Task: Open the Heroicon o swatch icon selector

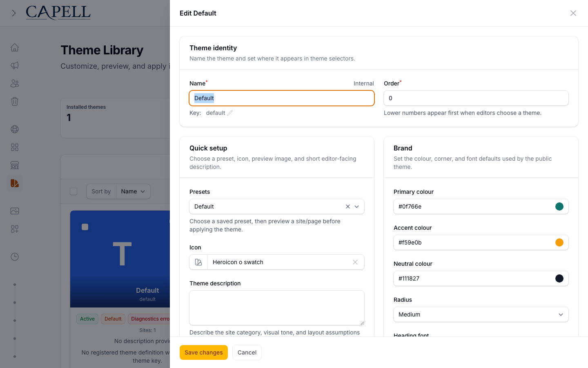Action: pos(278,262)
